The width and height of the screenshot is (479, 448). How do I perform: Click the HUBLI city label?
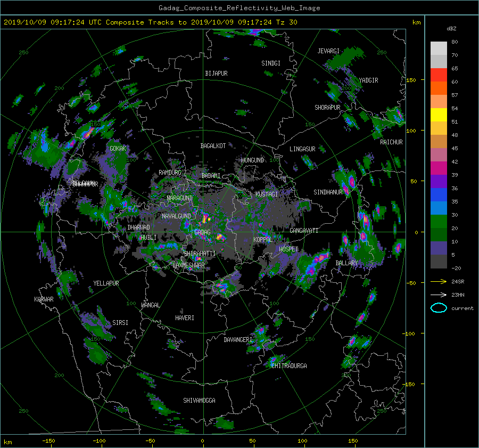point(148,238)
